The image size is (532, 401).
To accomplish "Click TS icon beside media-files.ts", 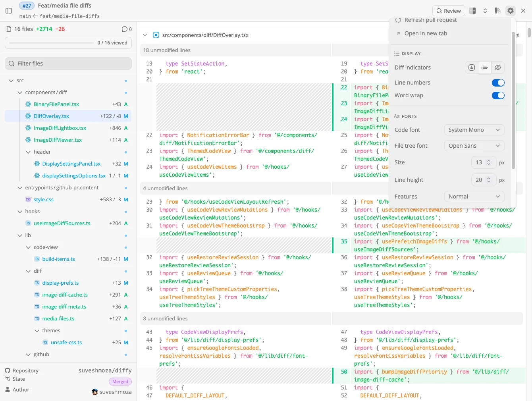I will point(37,318).
